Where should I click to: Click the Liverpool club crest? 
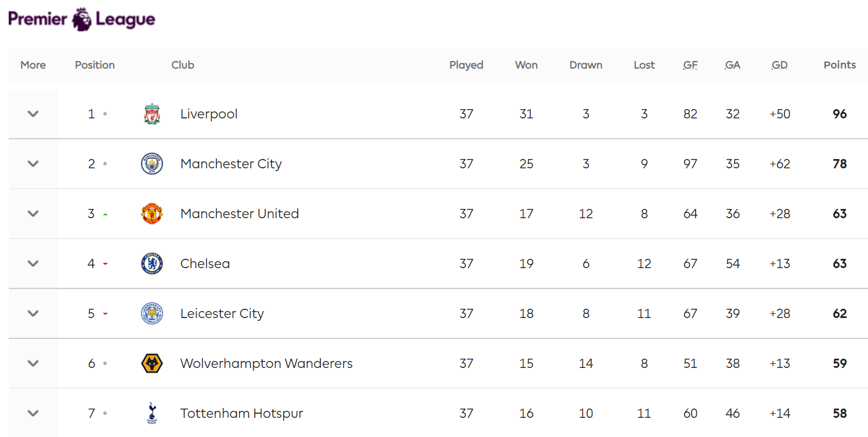coord(152,114)
